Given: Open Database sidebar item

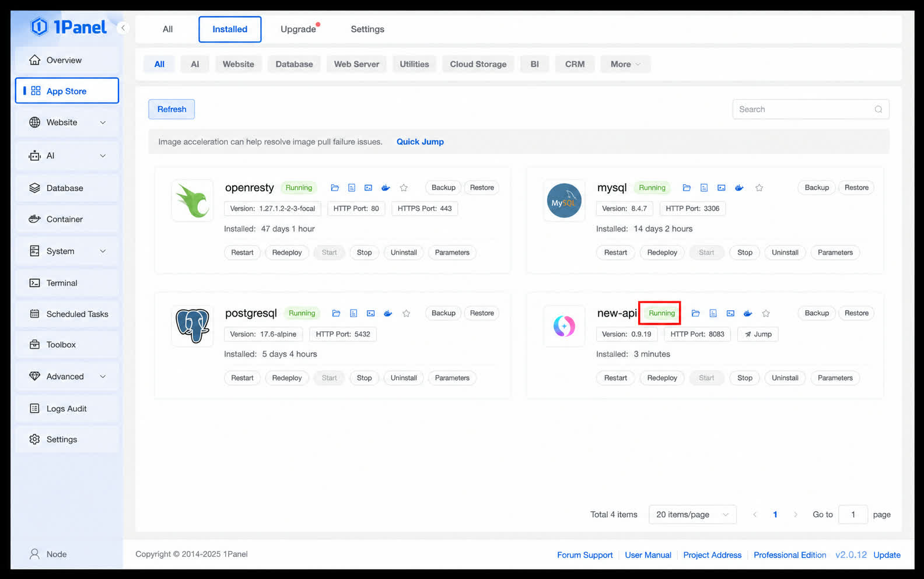Looking at the screenshot, I should pyautogui.click(x=67, y=188).
